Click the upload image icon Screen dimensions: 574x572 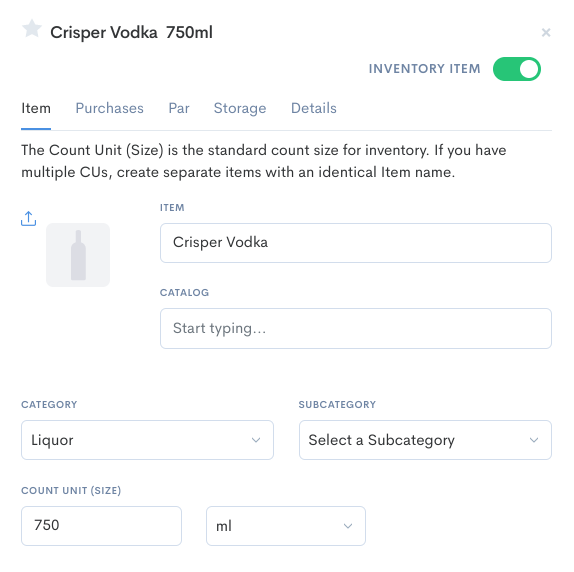(29, 218)
